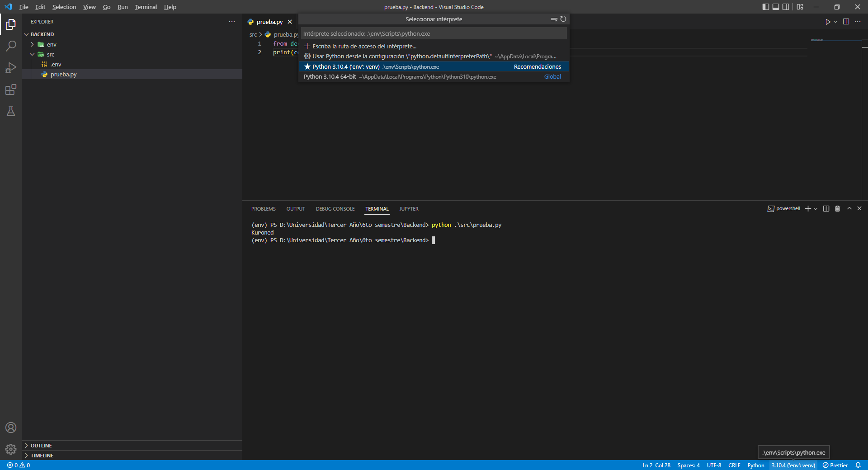
Task: Click the interpreter path input field
Action: pos(434,33)
